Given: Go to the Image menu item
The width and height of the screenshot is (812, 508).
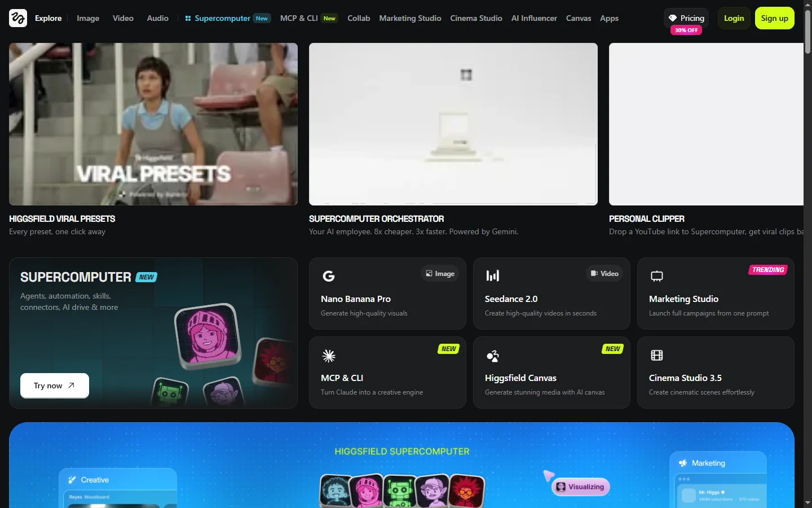Looking at the screenshot, I should 88,18.
